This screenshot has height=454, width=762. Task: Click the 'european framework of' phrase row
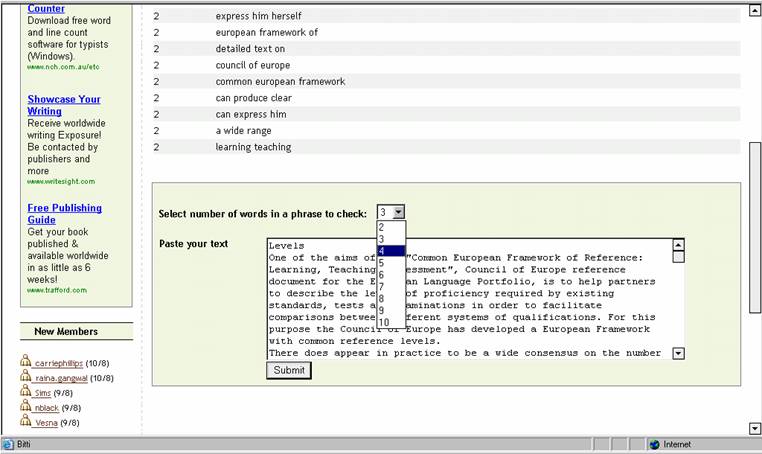(446, 32)
